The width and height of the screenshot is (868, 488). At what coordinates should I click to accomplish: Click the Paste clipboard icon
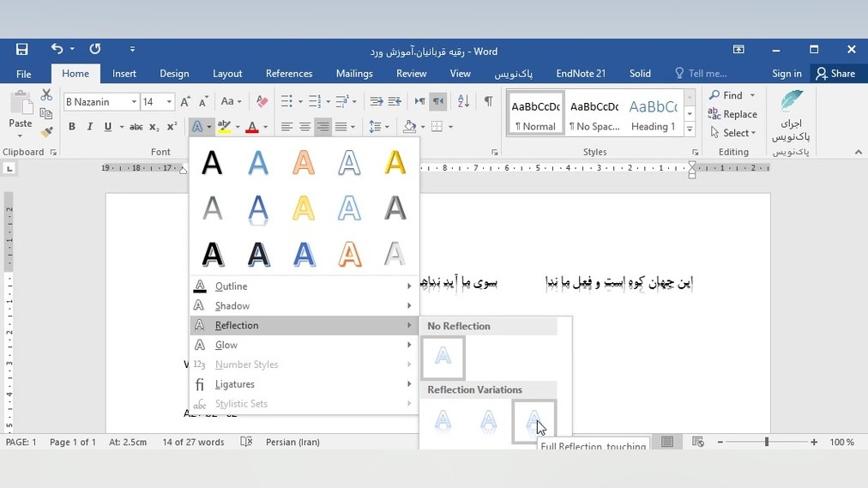pos(21,102)
